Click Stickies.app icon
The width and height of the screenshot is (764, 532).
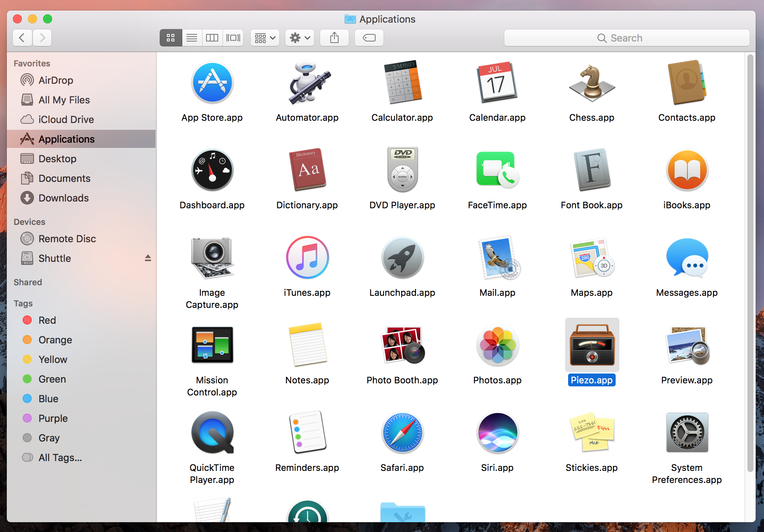(x=591, y=432)
